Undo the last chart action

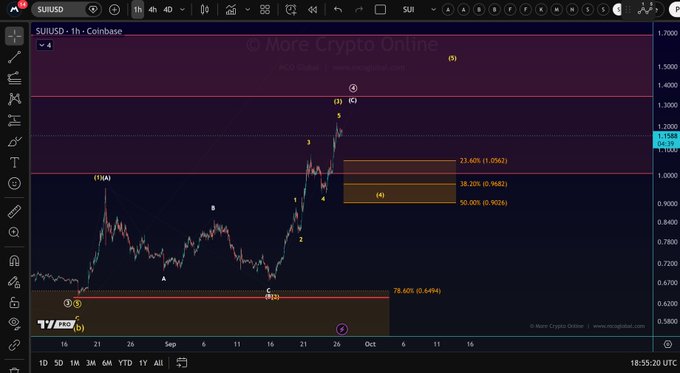click(x=338, y=9)
